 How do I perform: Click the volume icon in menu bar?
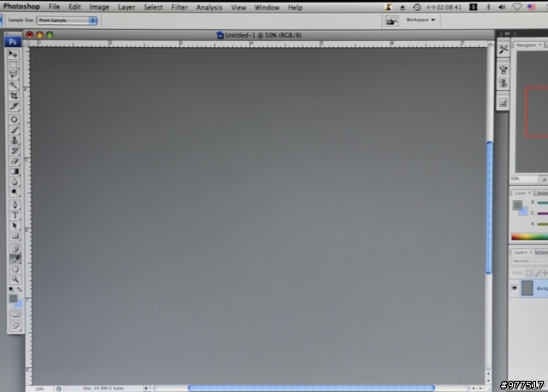[x=502, y=7]
